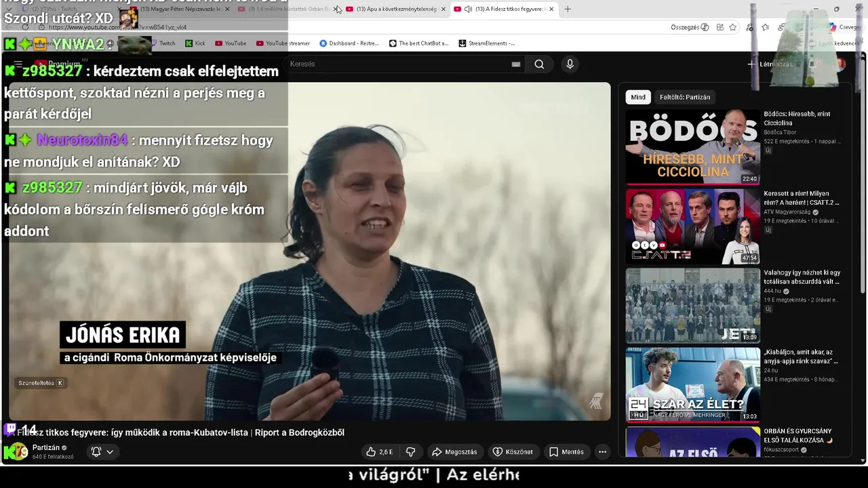Open the Partizán channel name link

click(x=46, y=448)
